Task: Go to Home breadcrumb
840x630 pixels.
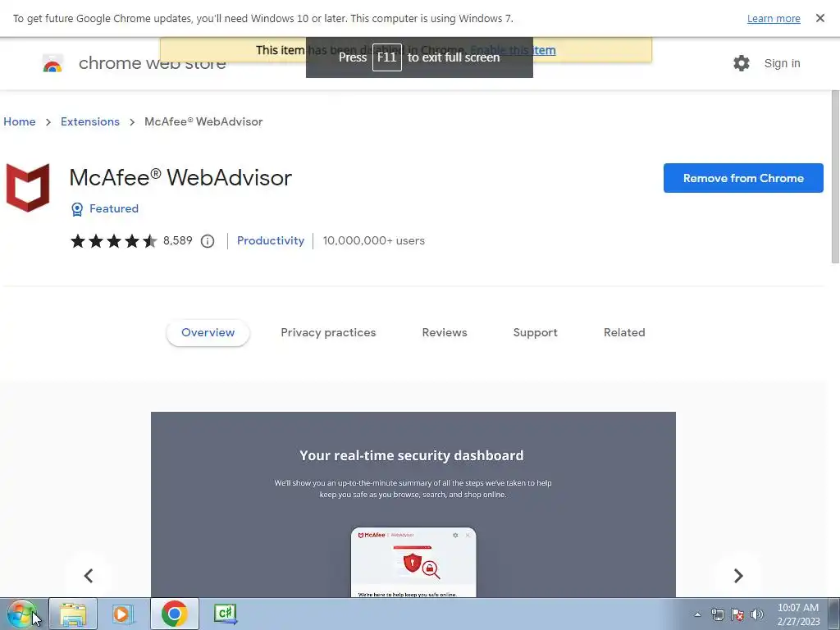Action: point(20,121)
